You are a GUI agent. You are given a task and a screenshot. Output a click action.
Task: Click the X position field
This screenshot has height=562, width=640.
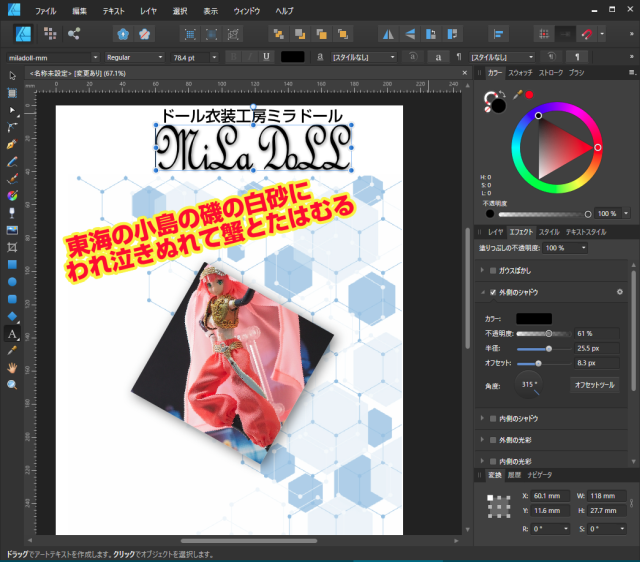point(549,496)
